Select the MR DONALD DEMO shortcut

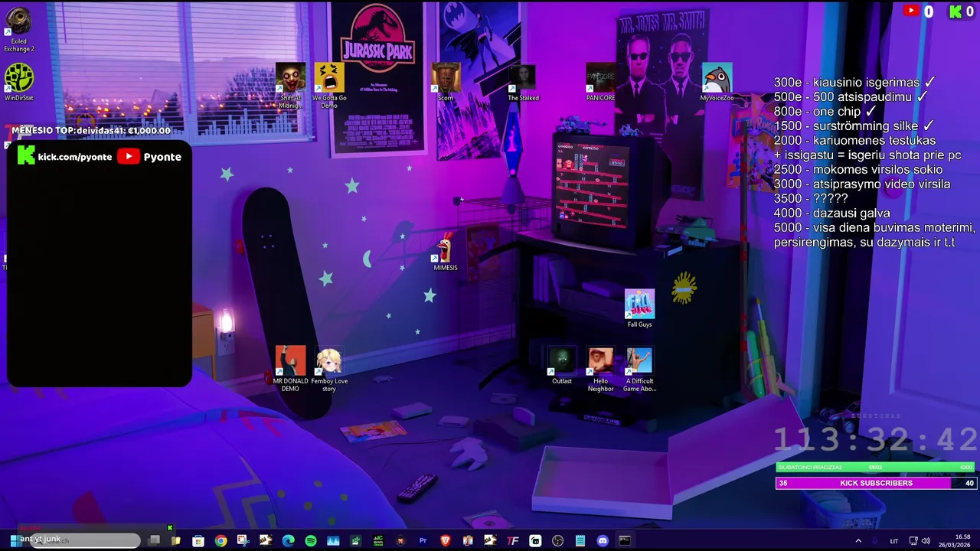(290, 369)
